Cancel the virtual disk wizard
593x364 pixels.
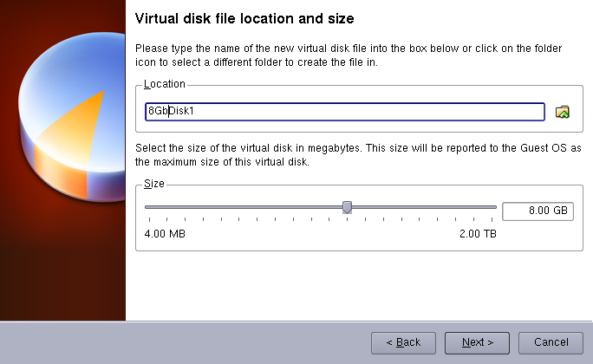coord(551,342)
